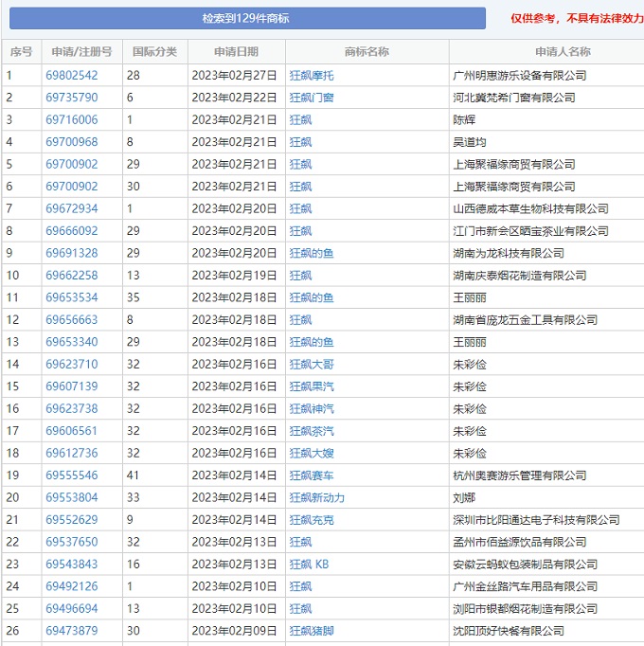Open registration number 69662258
The height and width of the screenshot is (646, 644).
click(72, 276)
